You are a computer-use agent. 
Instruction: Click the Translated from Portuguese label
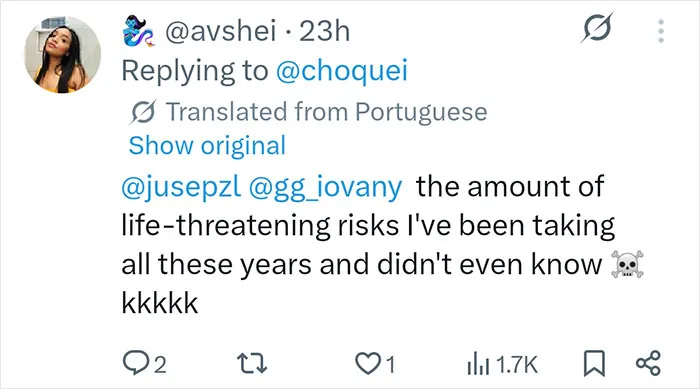[x=326, y=112]
